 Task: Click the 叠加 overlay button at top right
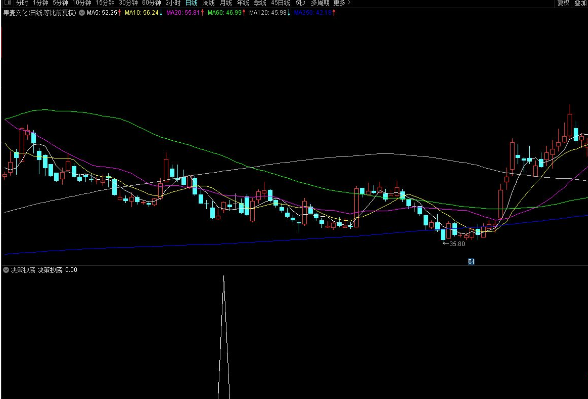coord(581,3)
